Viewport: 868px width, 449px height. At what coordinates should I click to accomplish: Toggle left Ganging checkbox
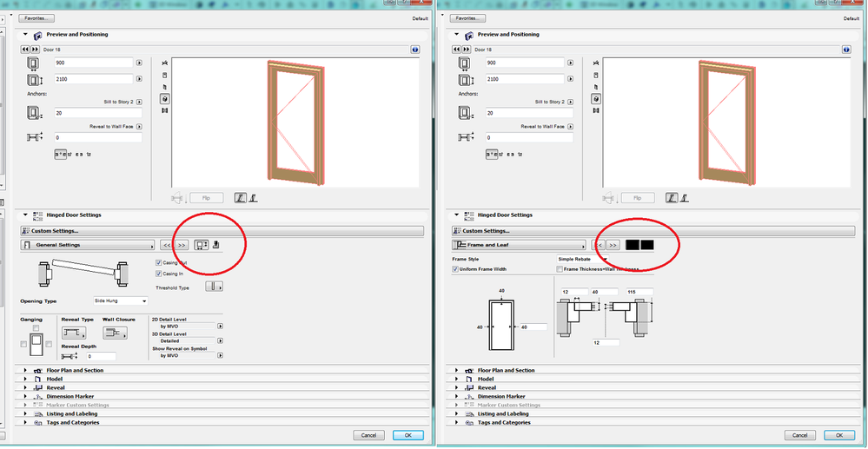click(23, 345)
